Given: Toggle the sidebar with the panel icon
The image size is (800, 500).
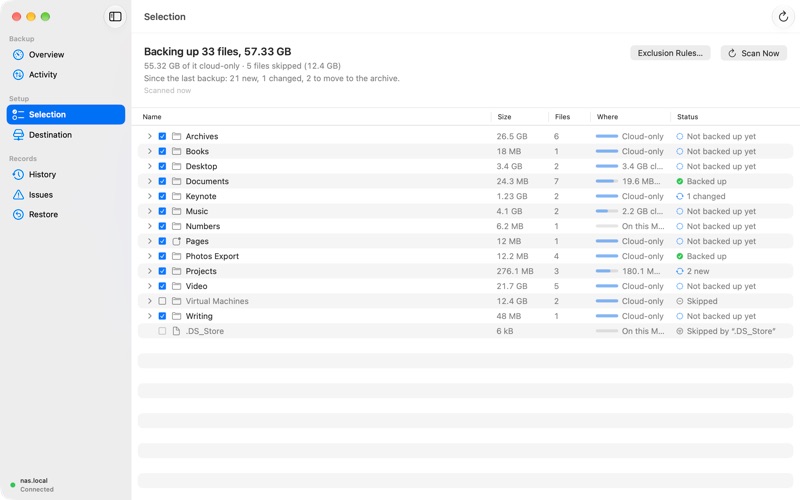Looking at the screenshot, I should point(115,16).
